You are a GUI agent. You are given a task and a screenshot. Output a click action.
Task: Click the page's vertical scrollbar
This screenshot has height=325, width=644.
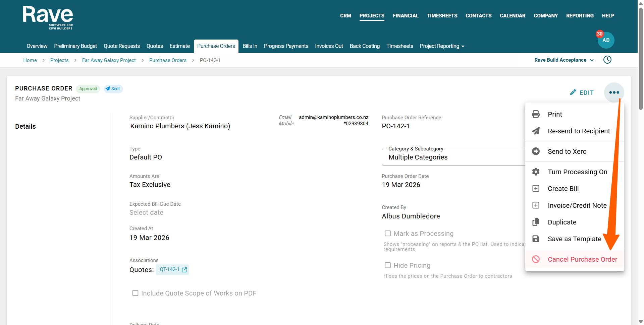641,59
